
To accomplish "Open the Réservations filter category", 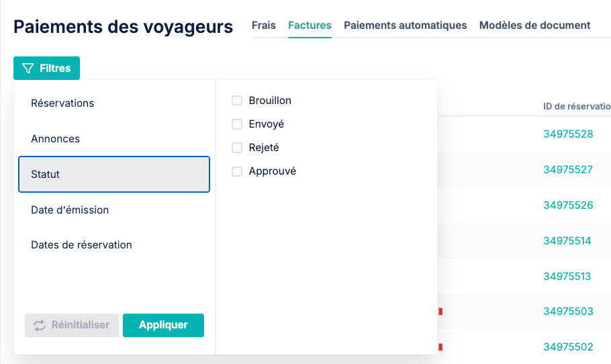I will (x=114, y=103).
